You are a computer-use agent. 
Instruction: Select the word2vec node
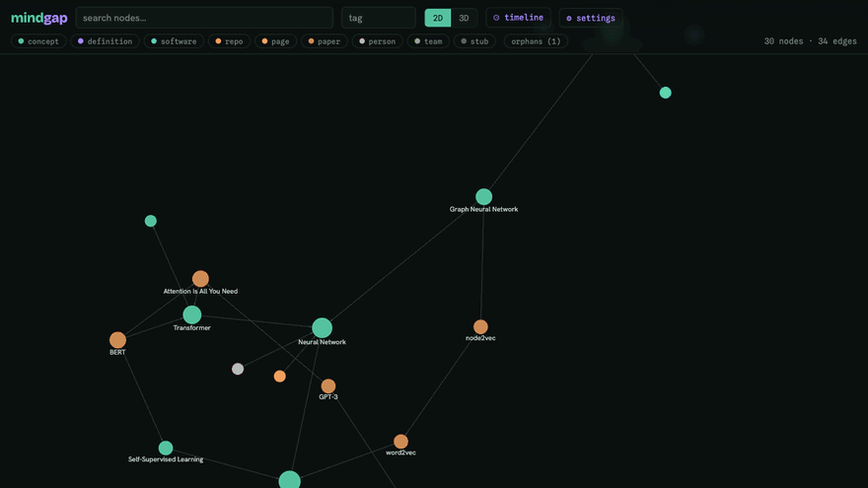click(x=400, y=442)
